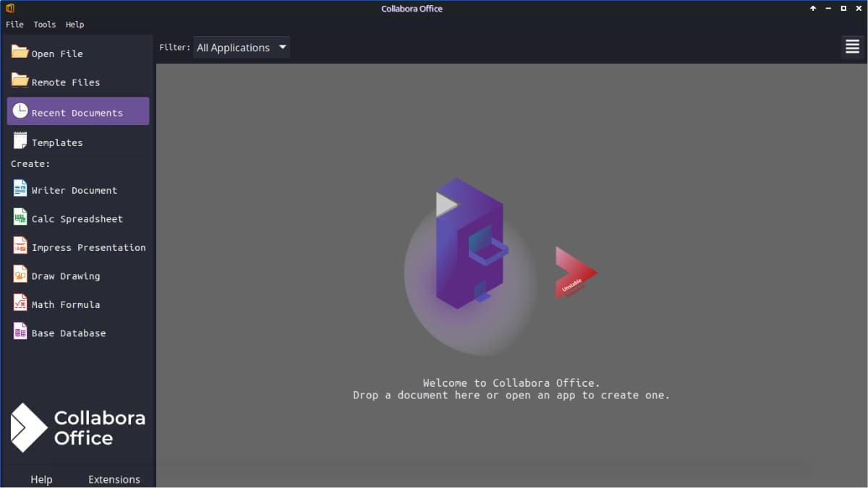
Task: Create a new Writer Document
Action: coord(78,189)
